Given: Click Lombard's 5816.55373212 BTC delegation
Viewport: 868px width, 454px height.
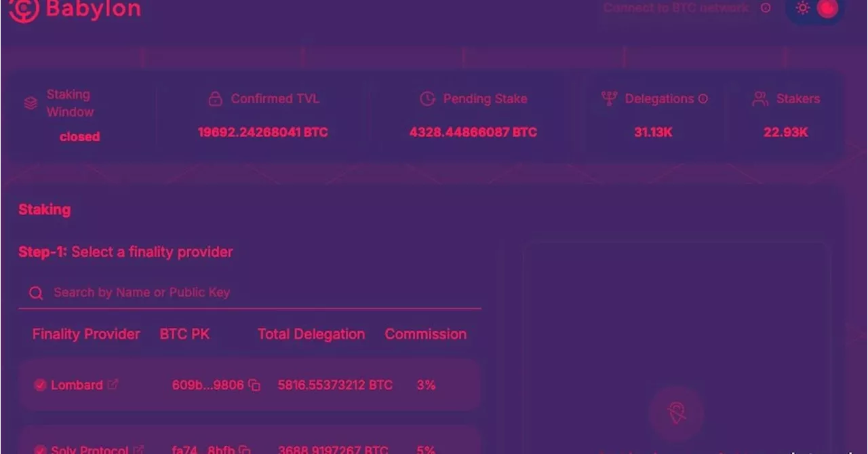Looking at the screenshot, I should 335,385.
